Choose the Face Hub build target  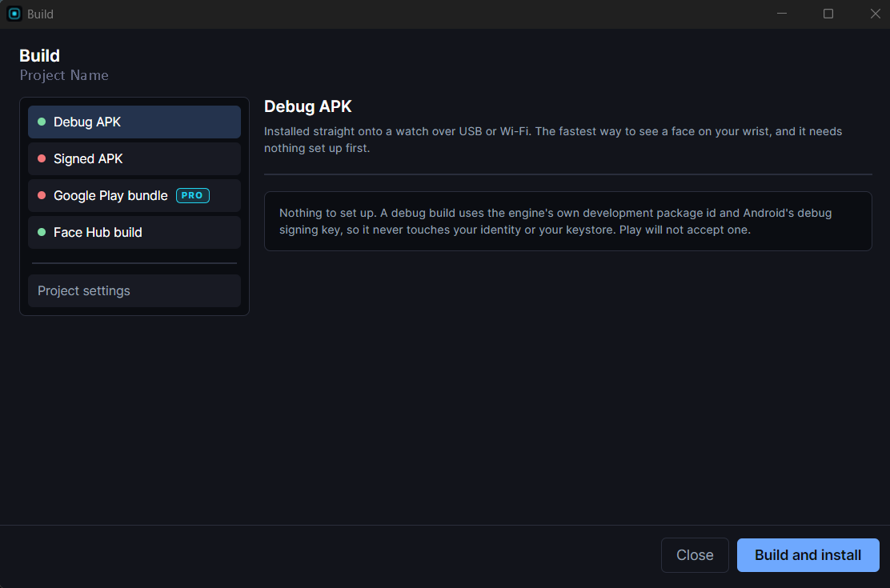[134, 233]
